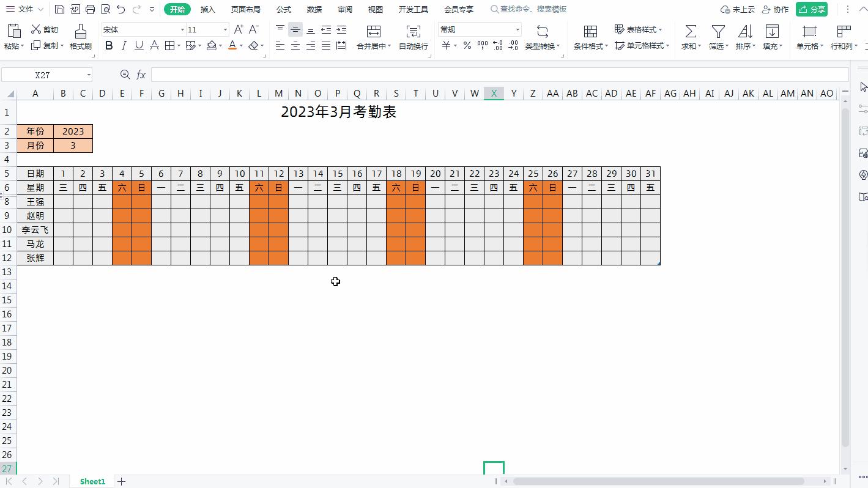Viewport: 868px width, 488px height.
Task: Open the 数据 ribbon tab
Action: tap(314, 9)
